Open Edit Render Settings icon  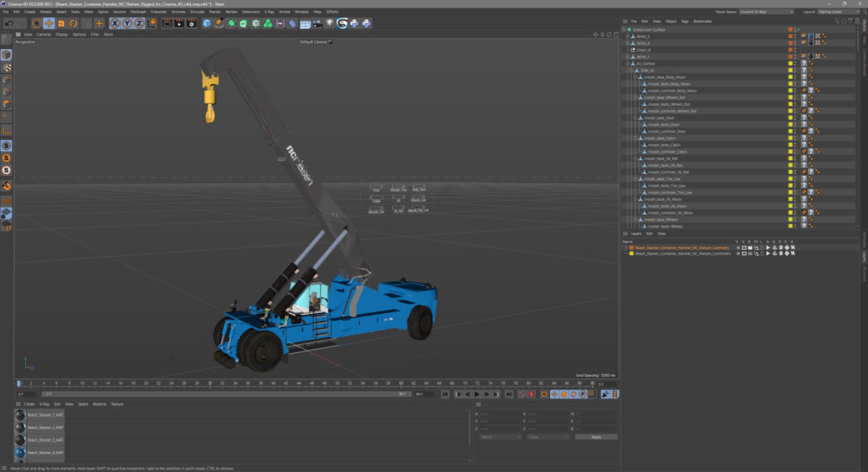coord(191,24)
